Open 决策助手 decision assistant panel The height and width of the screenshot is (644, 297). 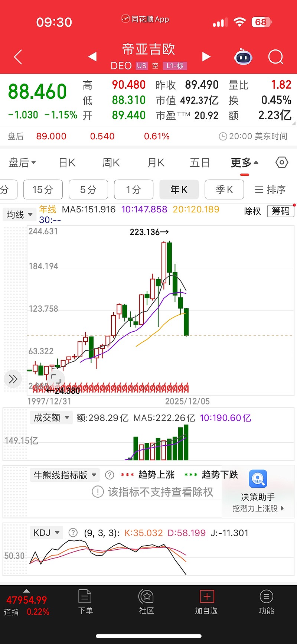(x=258, y=491)
